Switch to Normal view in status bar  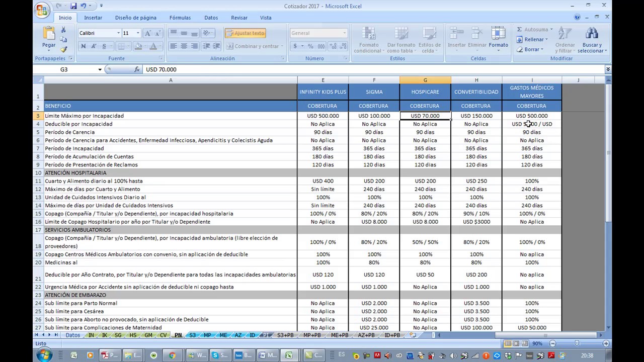[x=508, y=343]
